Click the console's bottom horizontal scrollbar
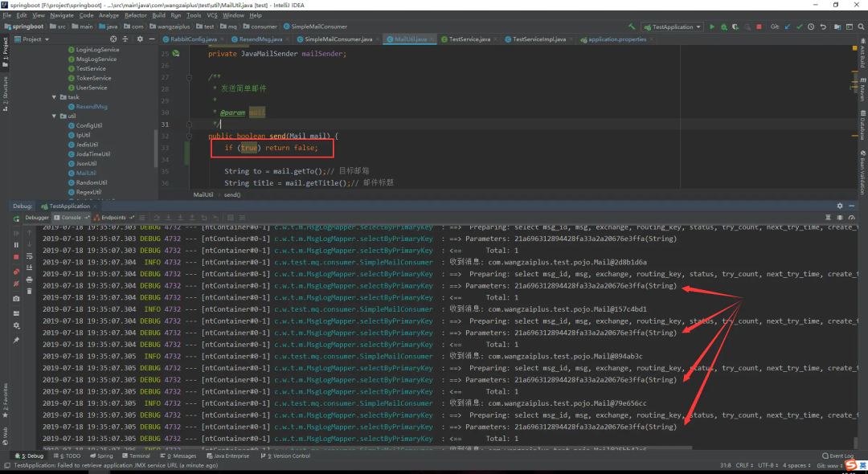868x474 pixels. click(366, 448)
